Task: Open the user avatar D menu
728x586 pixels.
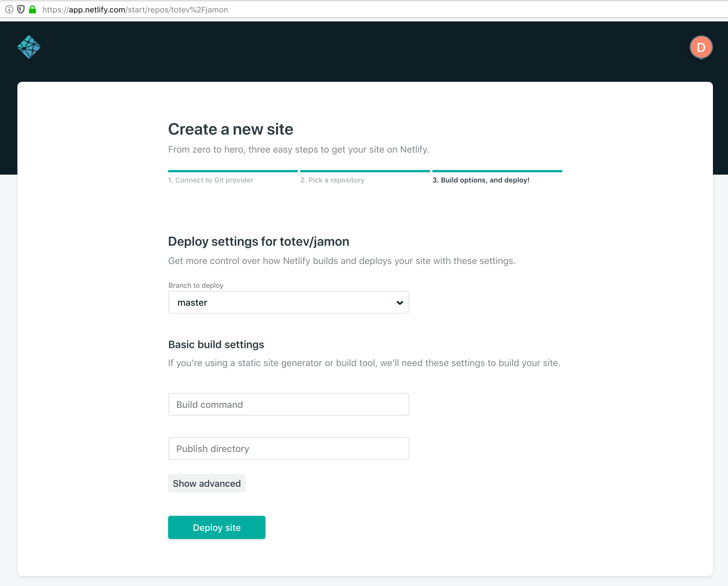Action: tap(701, 47)
